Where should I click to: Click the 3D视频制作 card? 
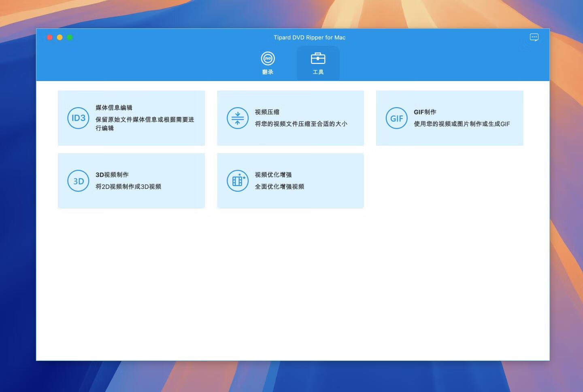[131, 180]
